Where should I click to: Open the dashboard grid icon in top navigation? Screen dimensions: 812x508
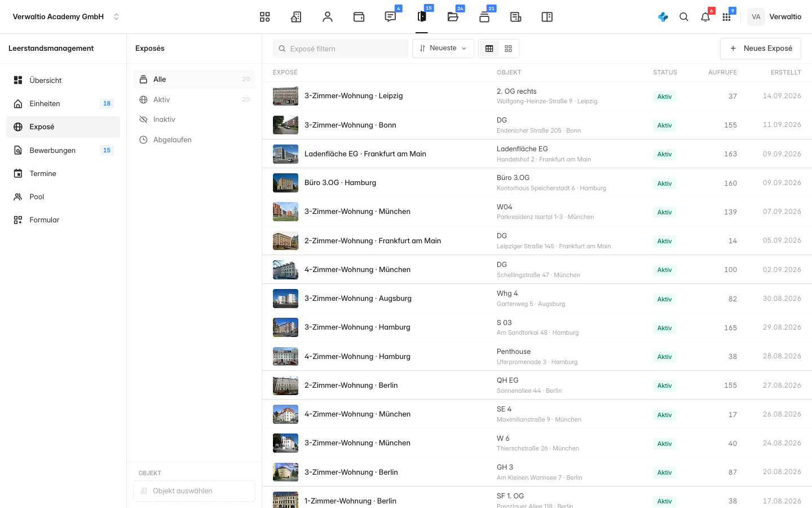(x=265, y=17)
